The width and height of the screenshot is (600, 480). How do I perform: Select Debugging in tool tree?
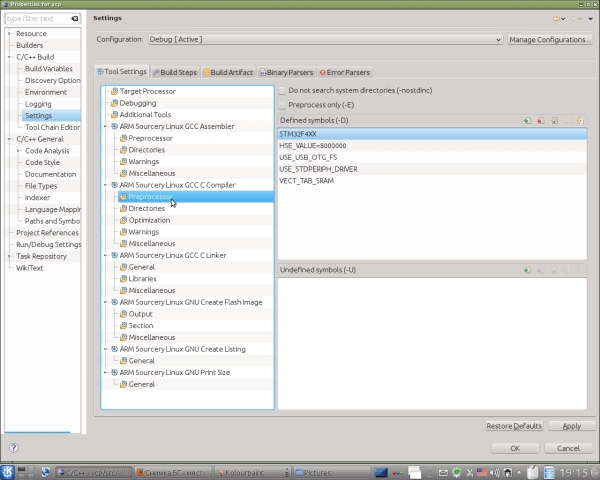(137, 103)
